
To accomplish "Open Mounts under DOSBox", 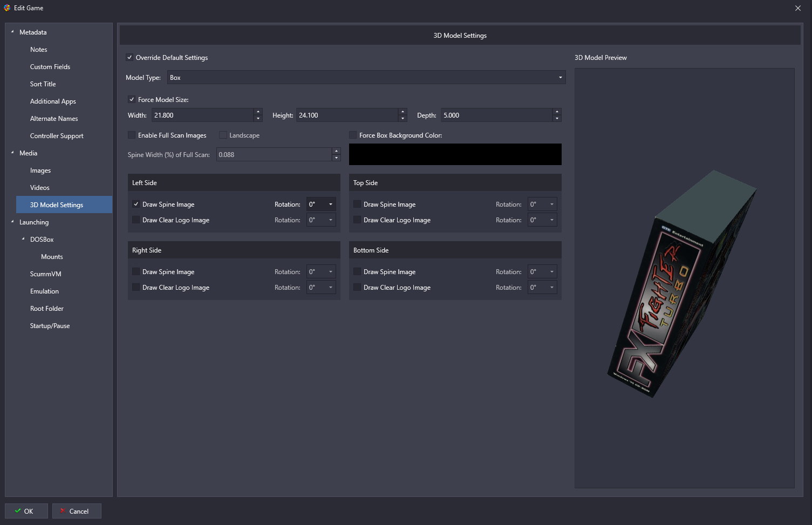I will [x=52, y=256].
